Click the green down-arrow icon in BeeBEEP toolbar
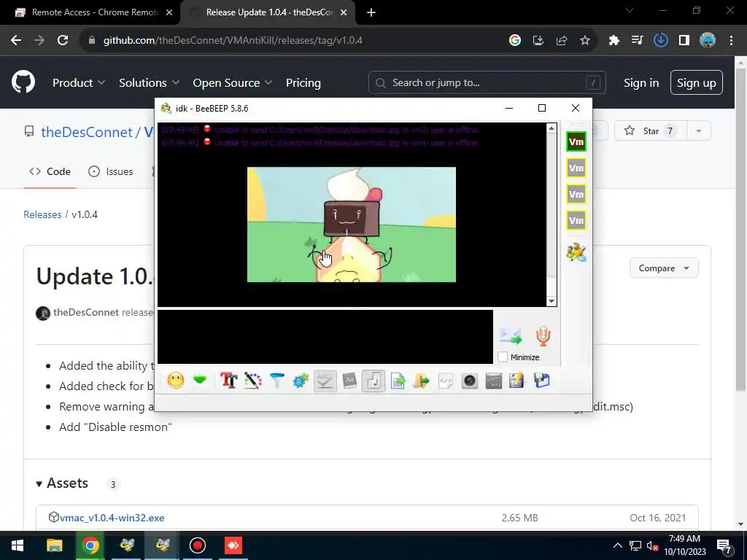Screen dimensions: 747x560 [x=200, y=380]
